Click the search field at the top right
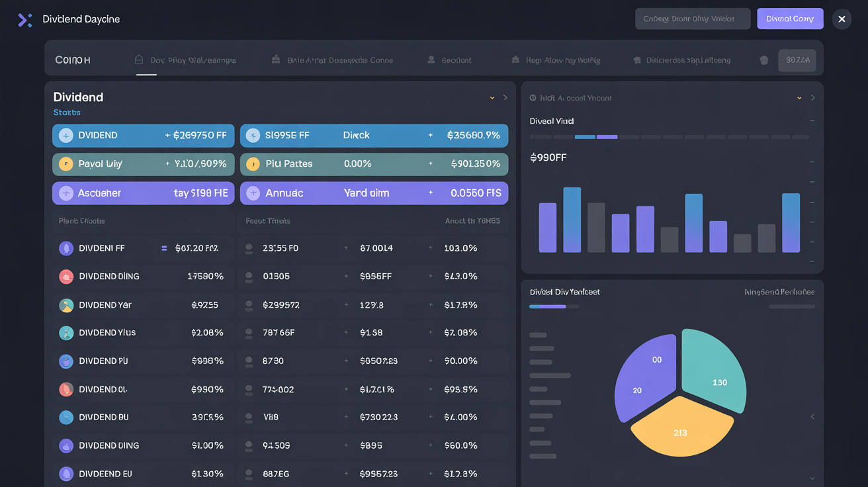The width and height of the screenshot is (868, 487). coord(692,19)
